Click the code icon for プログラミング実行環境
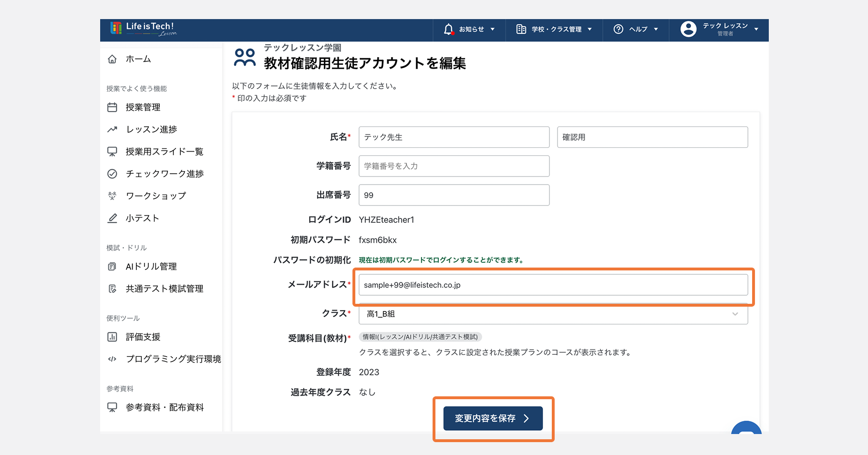 [x=112, y=359]
